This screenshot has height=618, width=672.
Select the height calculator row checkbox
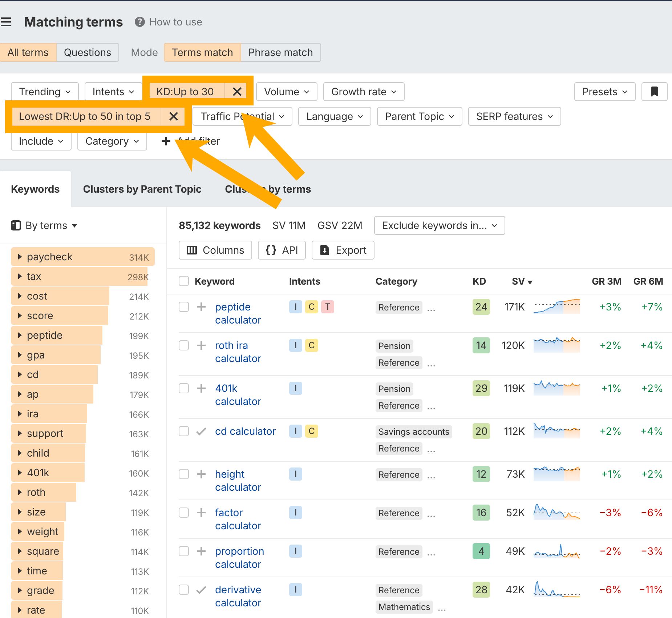(184, 474)
